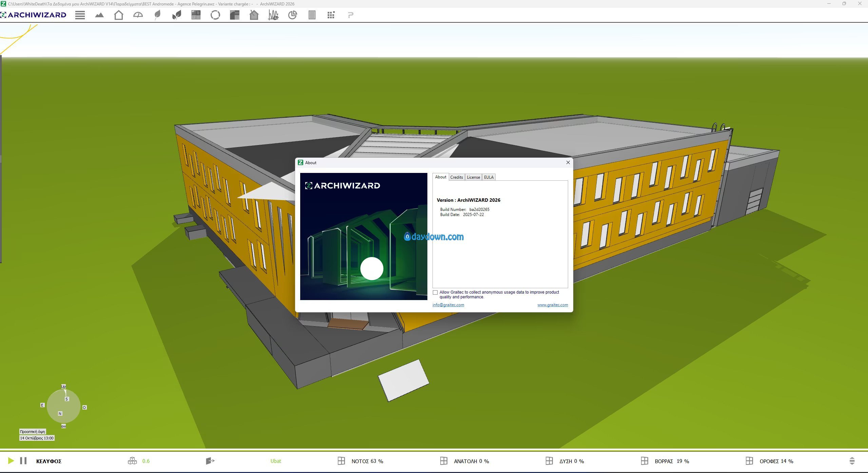Click the export arrow icon in status bar

click(x=210, y=461)
